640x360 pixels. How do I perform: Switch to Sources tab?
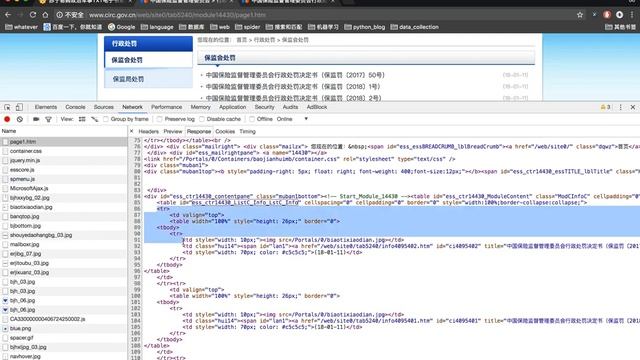pyautogui.click(x=104, y=107)
